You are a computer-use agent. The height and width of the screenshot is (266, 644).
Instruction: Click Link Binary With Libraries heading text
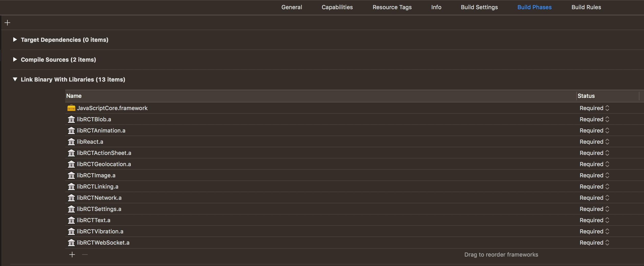[x=73, y=79]
